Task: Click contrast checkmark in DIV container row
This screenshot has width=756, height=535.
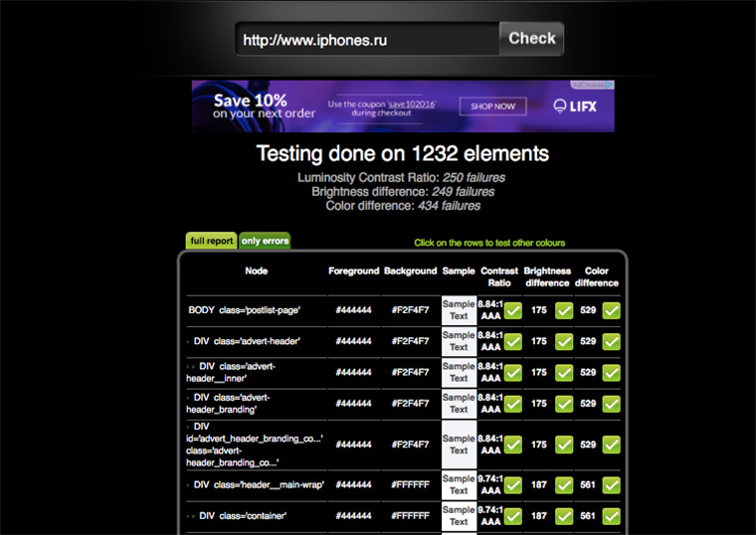Action: click(x=513, y=517)
